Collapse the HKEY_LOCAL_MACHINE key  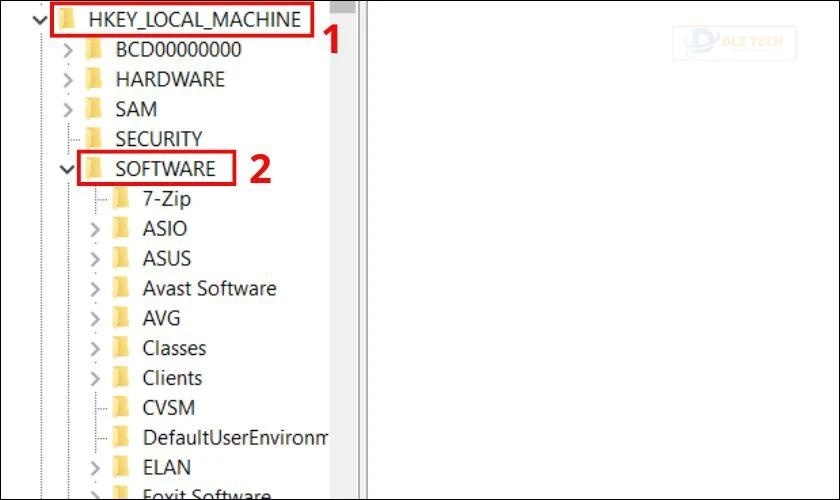click(x=40, y=20)
